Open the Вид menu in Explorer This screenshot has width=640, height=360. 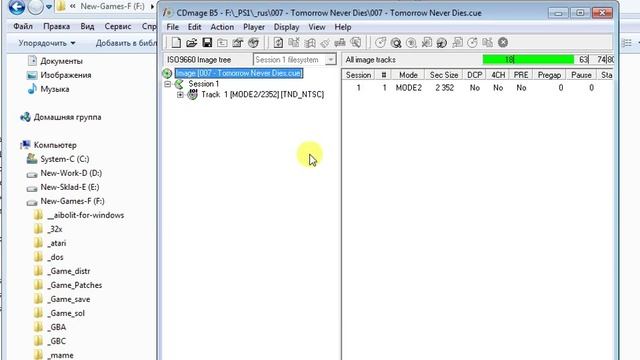click(x=87, y=26)
